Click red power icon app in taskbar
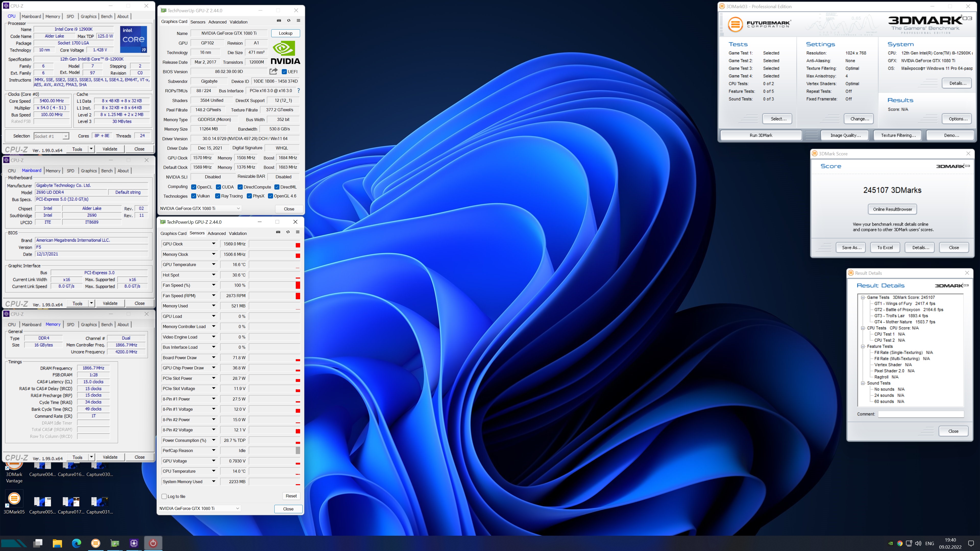This screenshot has width=980, height=551. tap(153, 543)
